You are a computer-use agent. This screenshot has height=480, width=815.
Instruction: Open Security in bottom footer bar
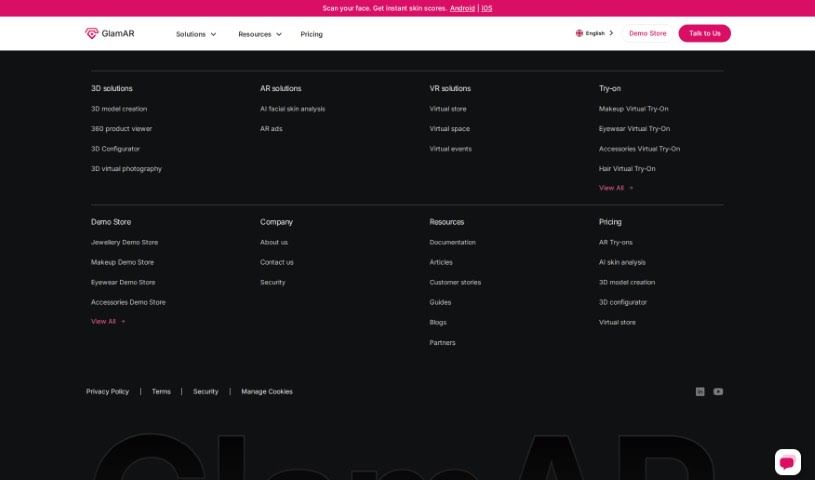click(x=206, y=392)
